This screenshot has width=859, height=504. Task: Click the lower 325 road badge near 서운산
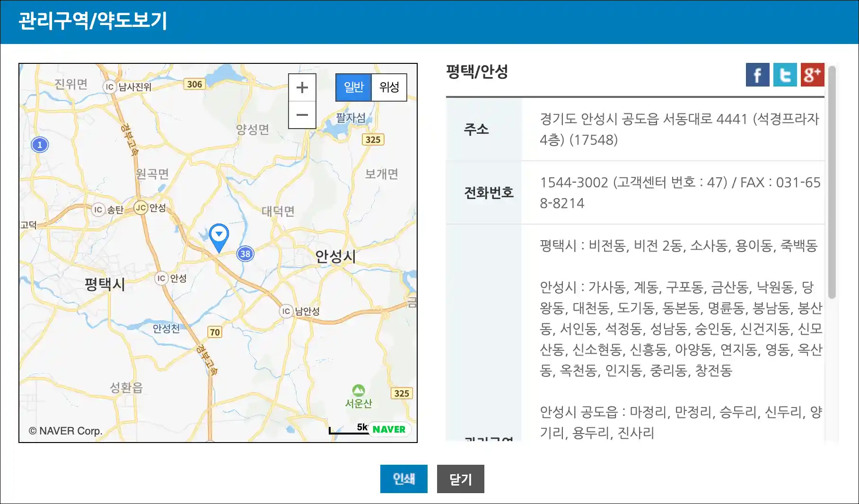402,393
